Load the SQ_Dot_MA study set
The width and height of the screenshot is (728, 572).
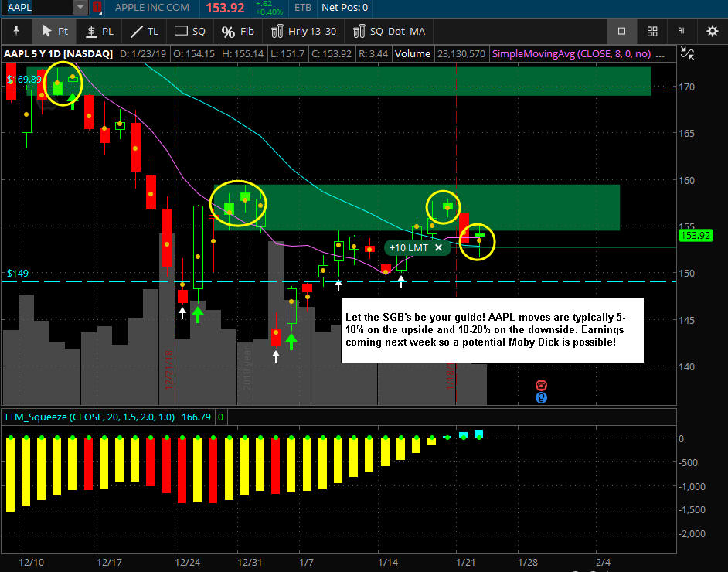389,31
